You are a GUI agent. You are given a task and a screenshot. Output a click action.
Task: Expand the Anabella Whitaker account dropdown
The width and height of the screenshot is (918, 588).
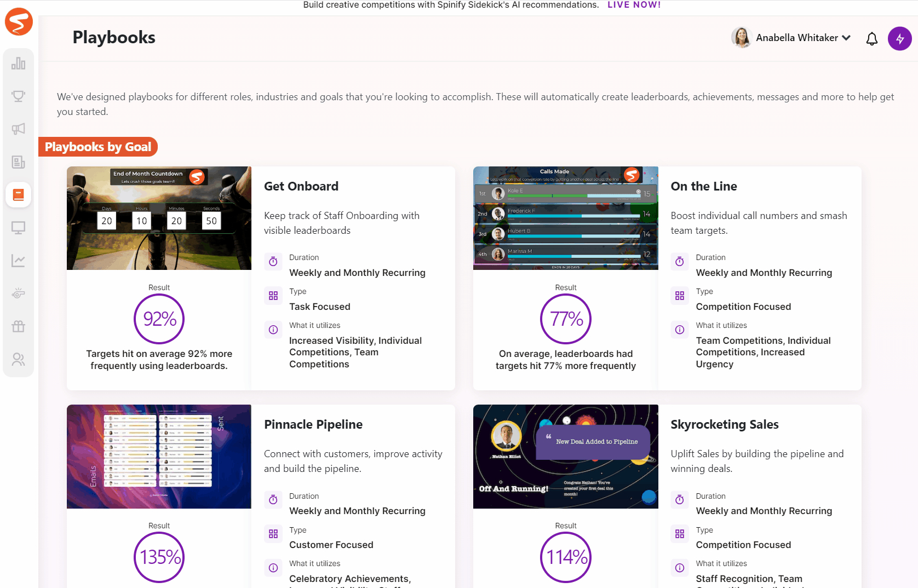click(847, 38)
